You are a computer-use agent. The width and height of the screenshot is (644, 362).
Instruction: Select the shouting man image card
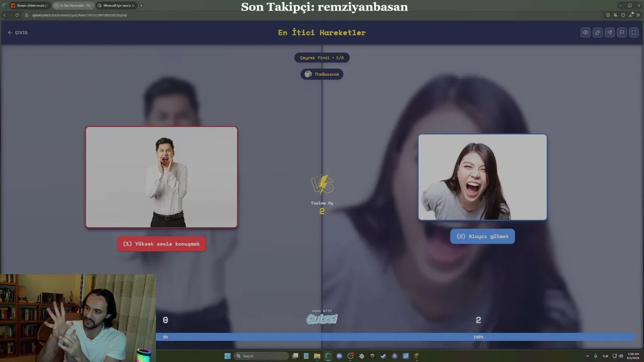162,177
